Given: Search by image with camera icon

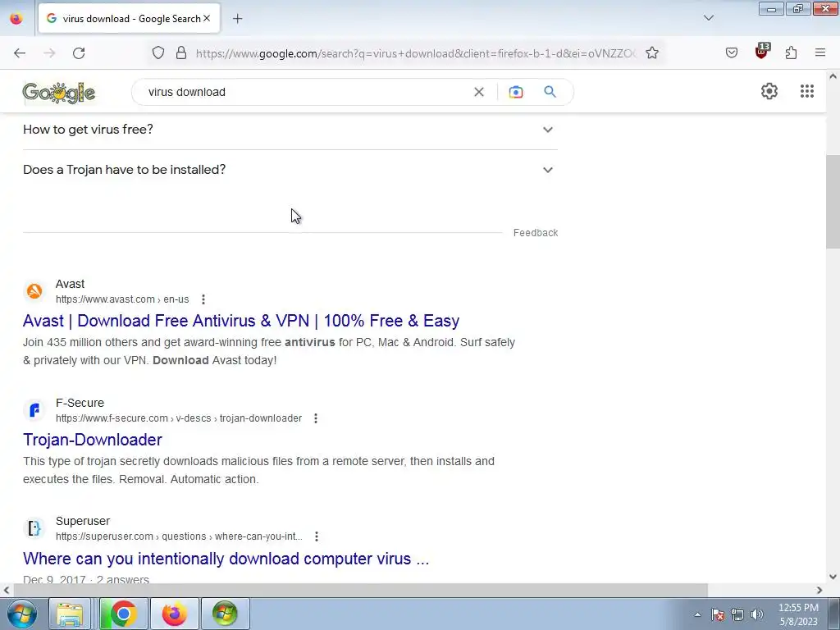Looking at the screenshot, I should click(515, 92).
